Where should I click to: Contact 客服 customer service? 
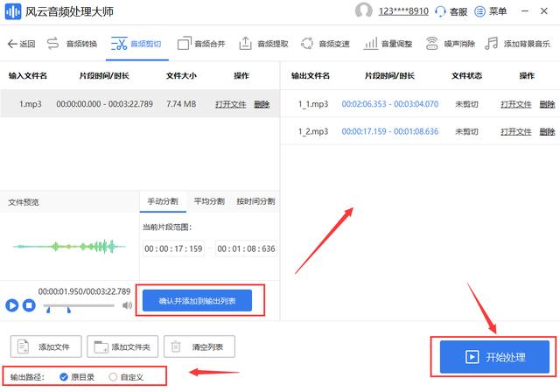tap(451, 11)
